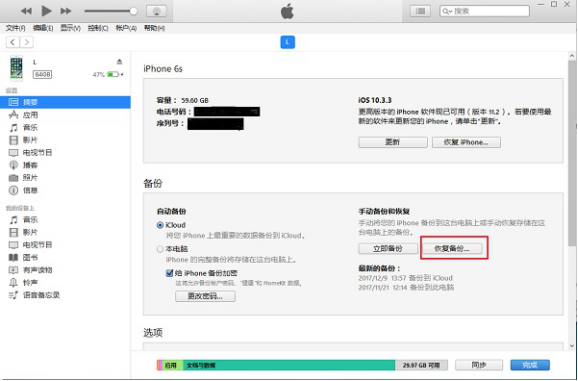Open the 文件(F) menu
Image resolution: width=578 pixels, height=381 pixels.
[x=15, y=28]
